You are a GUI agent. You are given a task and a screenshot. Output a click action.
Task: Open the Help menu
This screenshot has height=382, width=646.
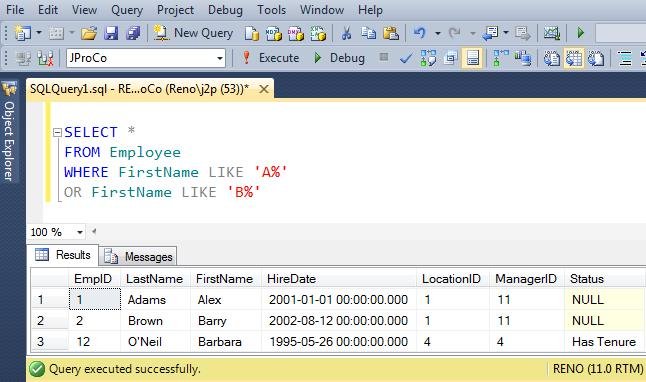pos(370,9)
